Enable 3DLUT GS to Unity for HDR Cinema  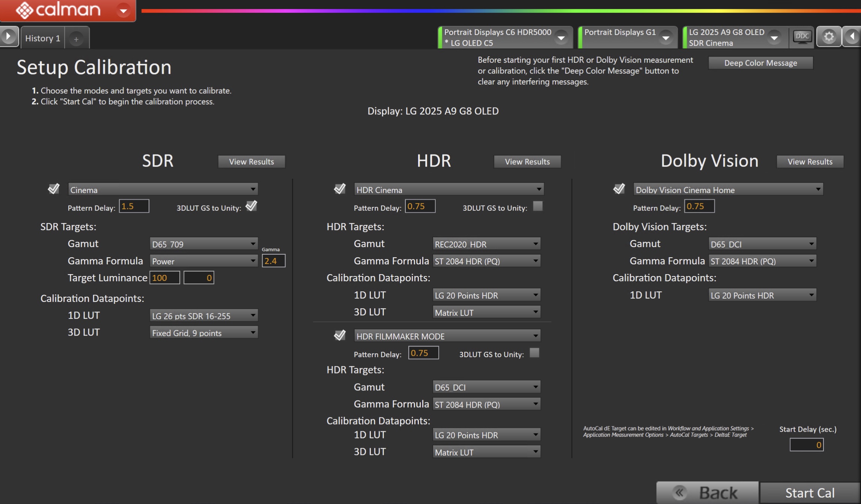537,206
